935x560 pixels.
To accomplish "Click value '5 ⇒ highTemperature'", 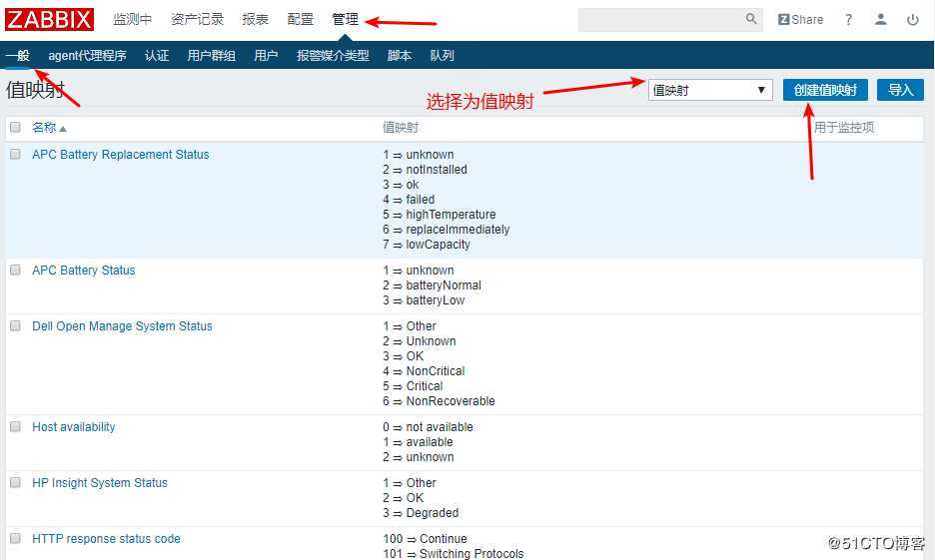I will (x=439, y=215).
